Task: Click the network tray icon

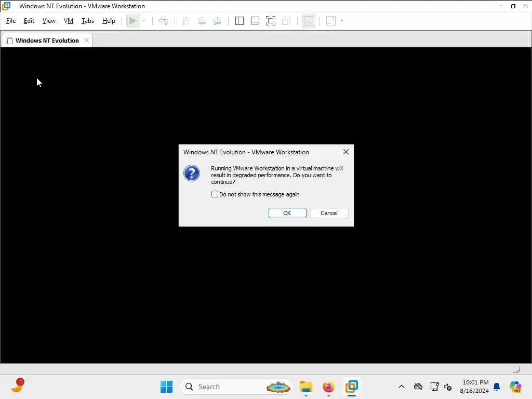Action: 434,387
